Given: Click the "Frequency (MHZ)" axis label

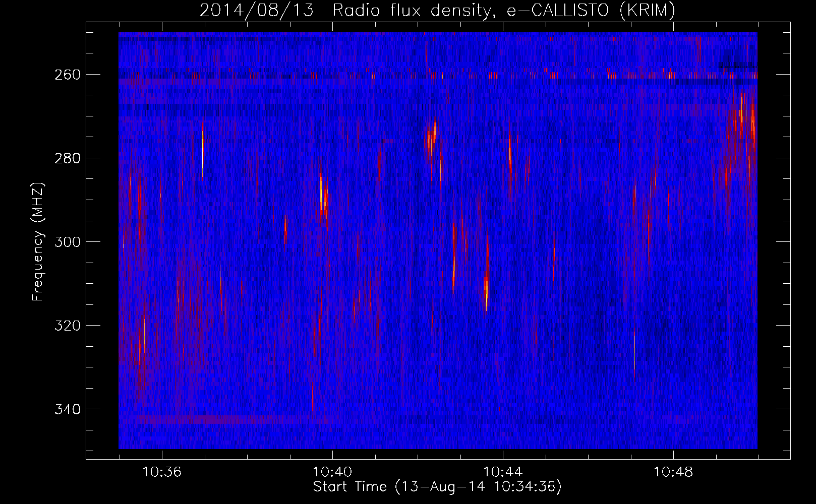Looking at the screenshot, I should pos(38,241).
